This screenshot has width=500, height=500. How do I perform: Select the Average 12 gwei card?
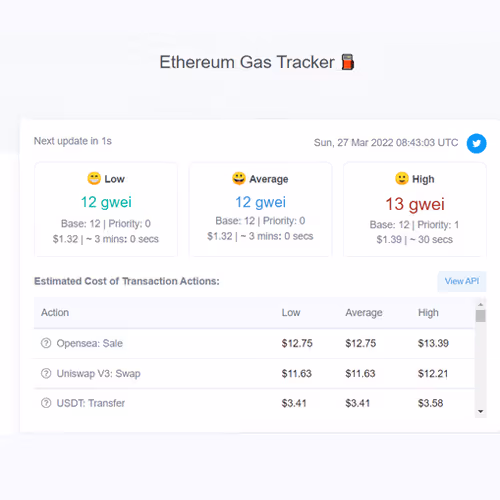click(260, 209)
